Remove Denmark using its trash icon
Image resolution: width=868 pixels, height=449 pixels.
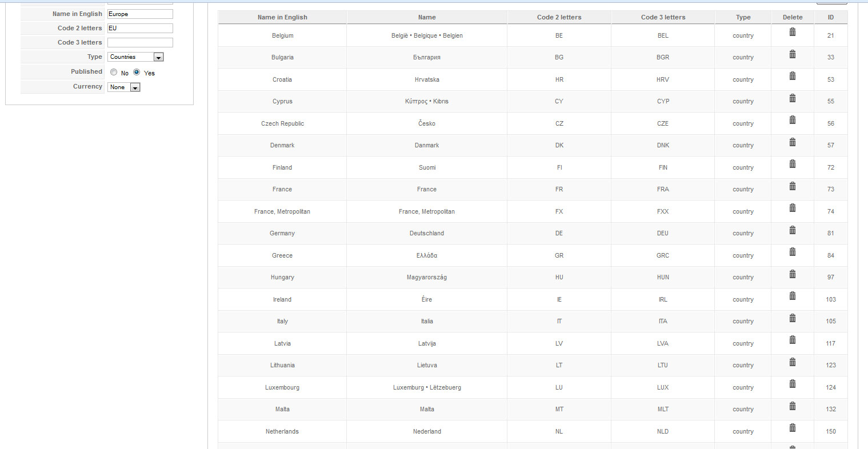pos(793,142)
